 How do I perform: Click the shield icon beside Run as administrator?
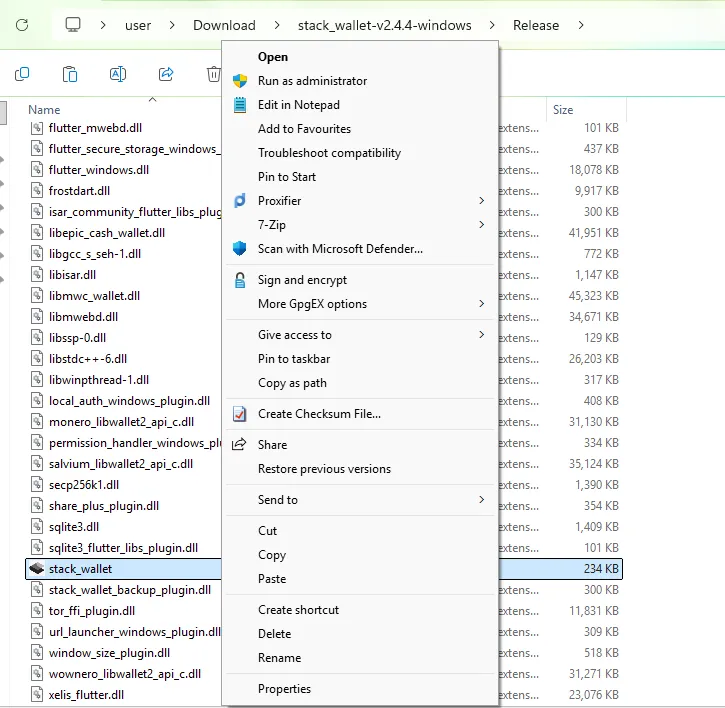240,81
